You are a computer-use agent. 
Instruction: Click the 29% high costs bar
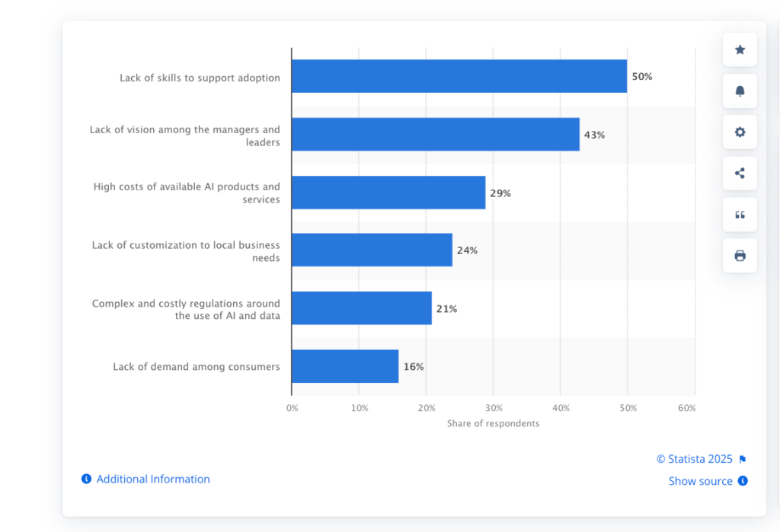click(x=388, y=193)
